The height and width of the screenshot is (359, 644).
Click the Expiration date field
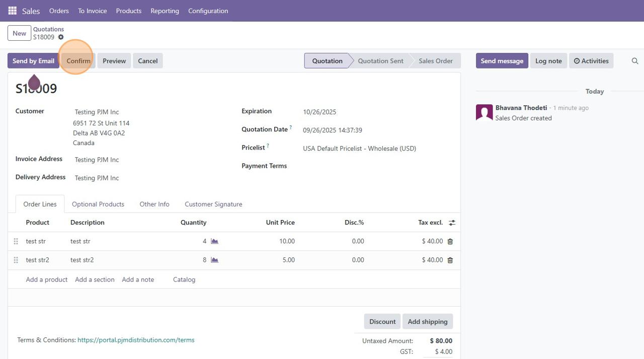point(319,112)
